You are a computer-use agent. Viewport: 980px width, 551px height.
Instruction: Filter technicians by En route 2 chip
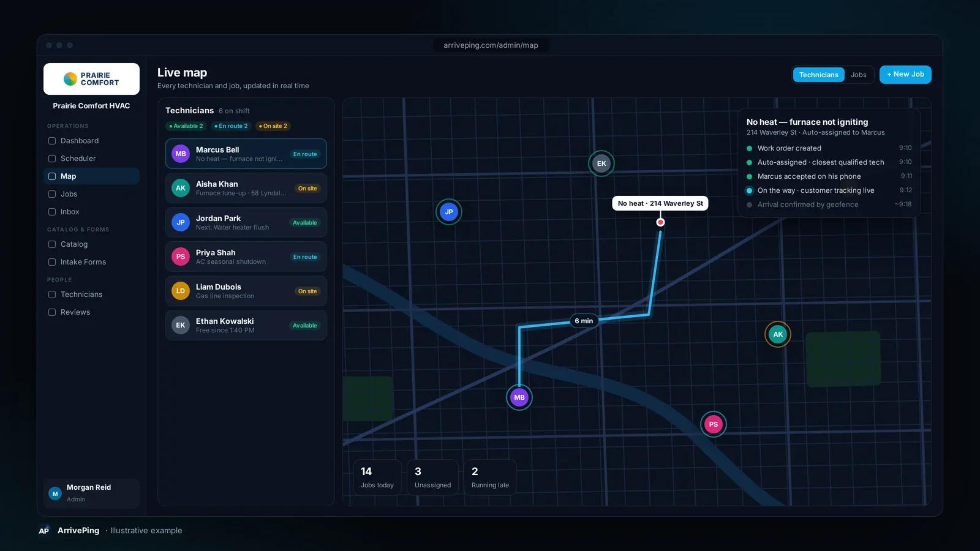click(x=231, y=126)
